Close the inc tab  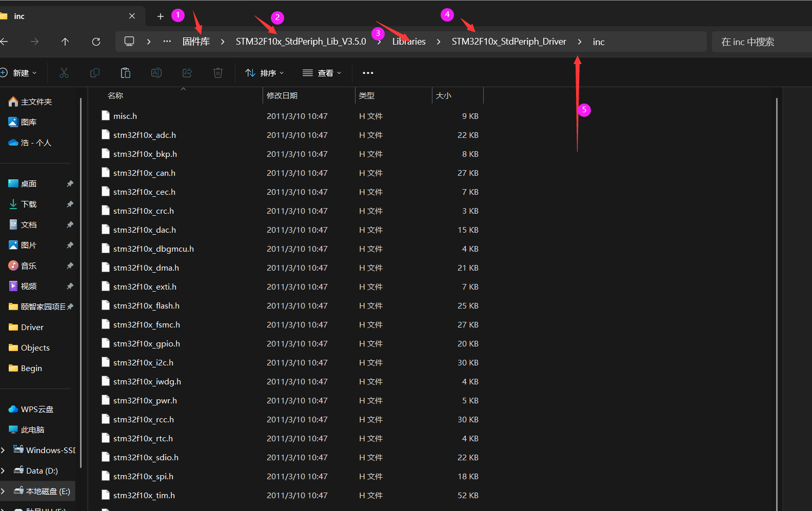pyautogui.click(x=132, y=16)
